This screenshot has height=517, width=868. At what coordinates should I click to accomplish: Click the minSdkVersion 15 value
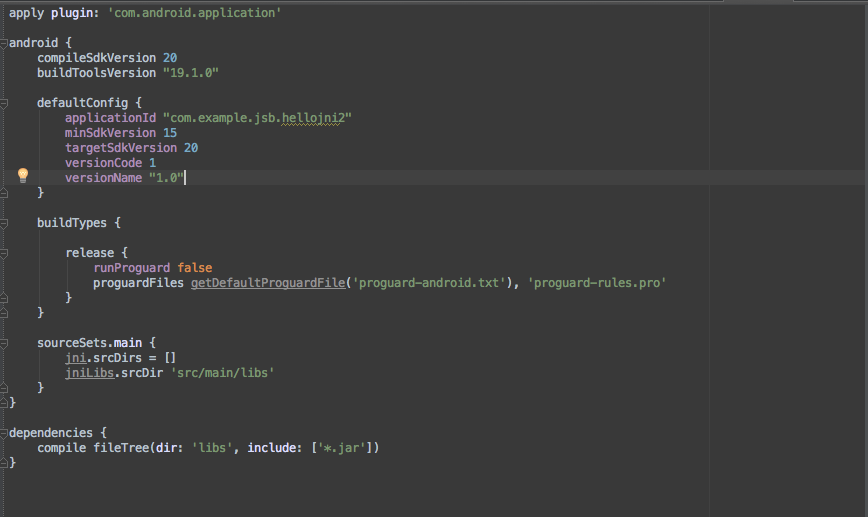click(x=170, y=133)
